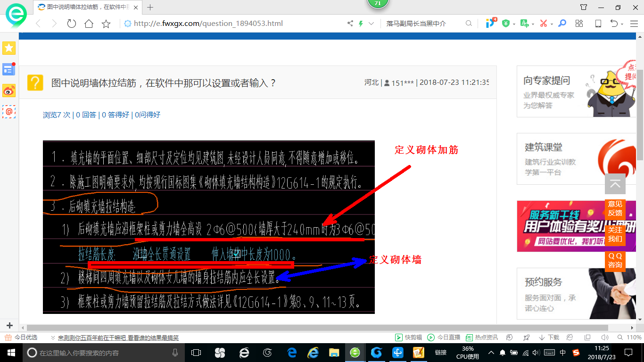This screenshot has height=362, width=644.
Task: Open the extensions grid icon
Action: pyautogui.click(x=579, y=24)
